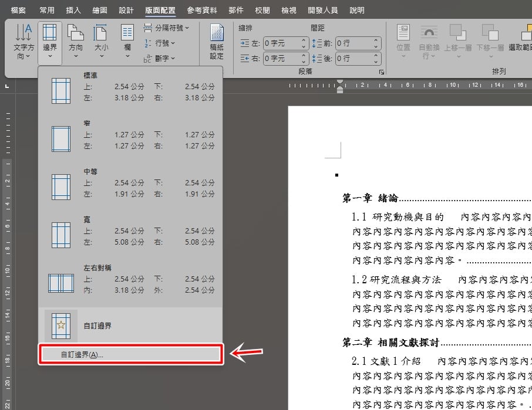Expand the 斷字 hyphenation dropdown
Screen dimensions: 532x410
pos(160,58)
